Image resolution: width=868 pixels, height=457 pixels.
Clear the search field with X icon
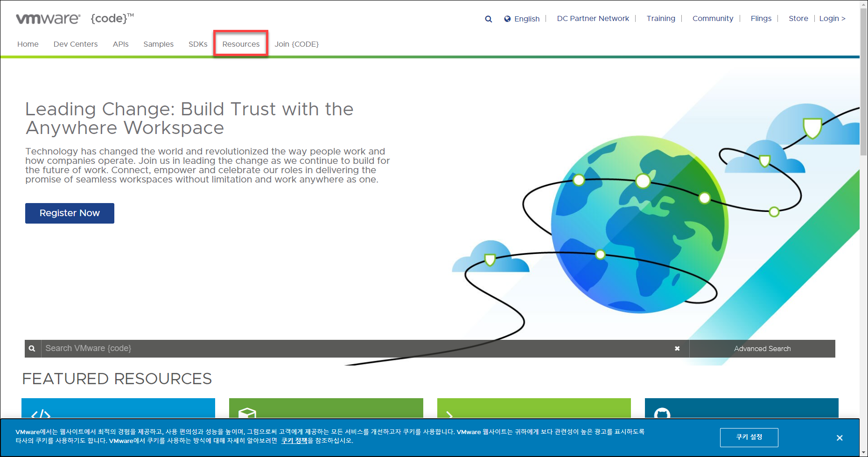677,349
